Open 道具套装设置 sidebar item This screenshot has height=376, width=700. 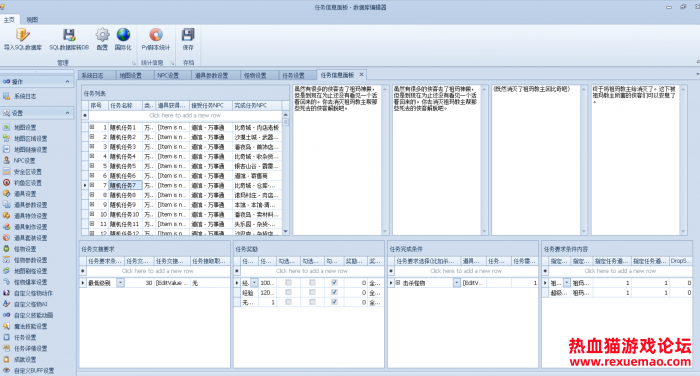click(30, 238)
